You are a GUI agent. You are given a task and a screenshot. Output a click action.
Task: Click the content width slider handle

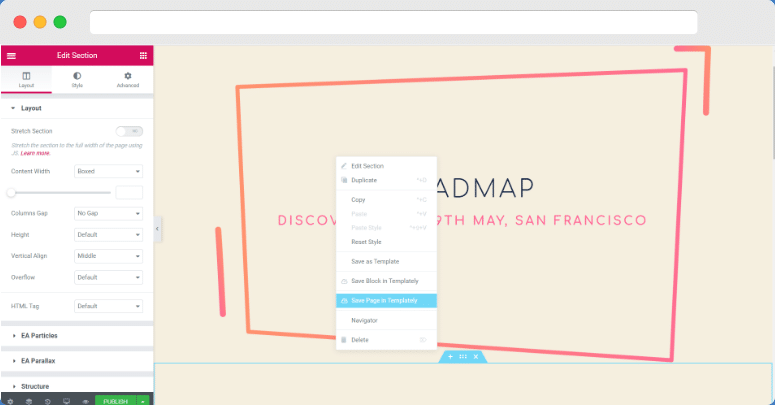coord(11,192)
